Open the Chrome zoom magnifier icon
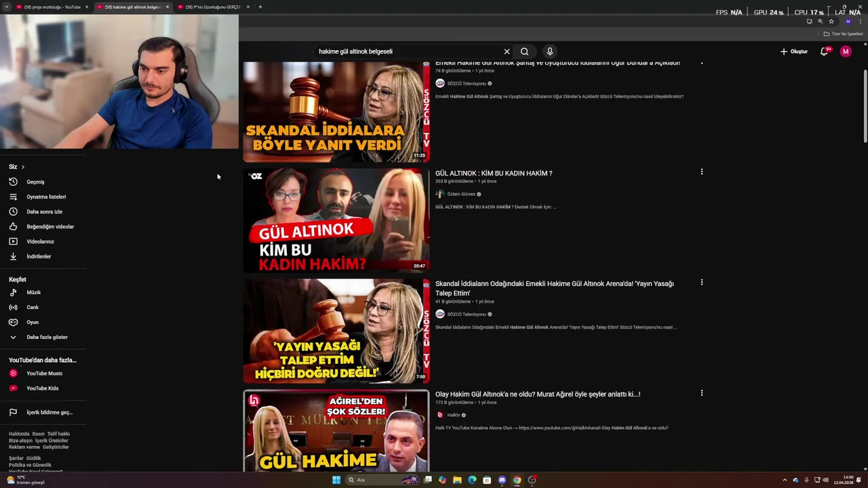 tap(820, 22)
